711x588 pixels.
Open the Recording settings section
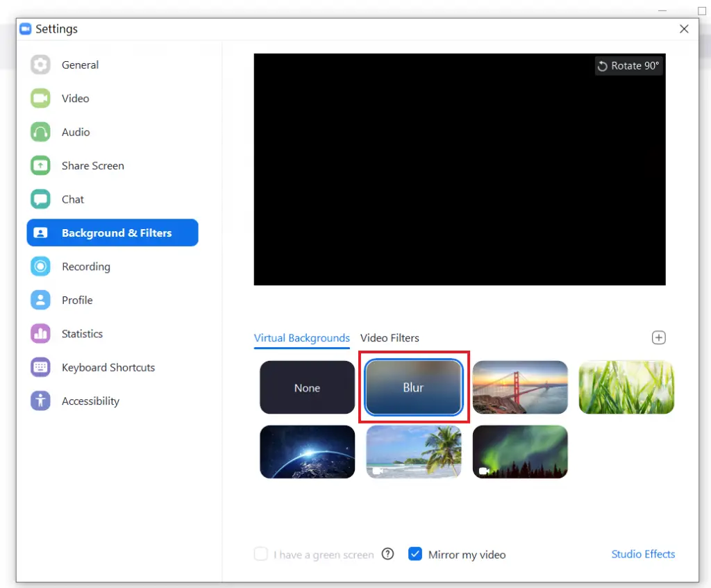click(x=85, y=267)
